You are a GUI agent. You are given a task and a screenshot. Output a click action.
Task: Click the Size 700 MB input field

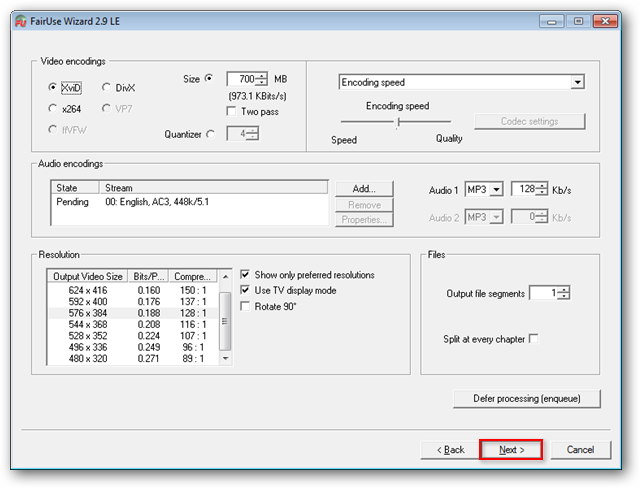pyautogui.click(x=242, y=79)
